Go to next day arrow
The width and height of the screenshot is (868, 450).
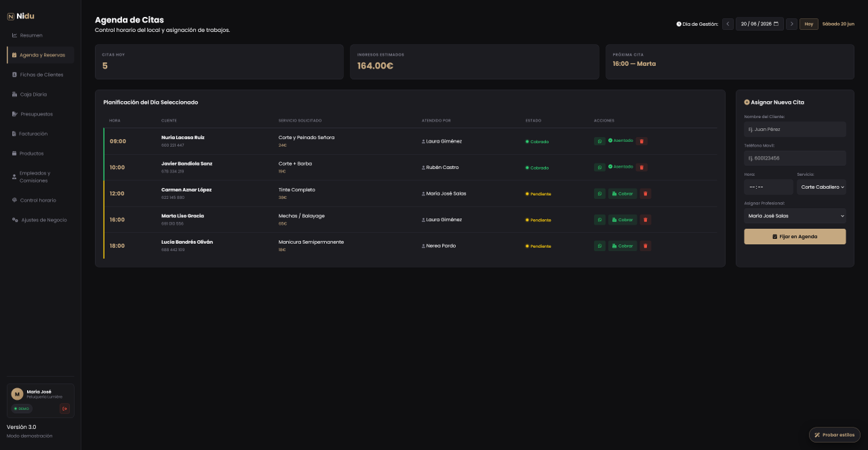(791, 24)
